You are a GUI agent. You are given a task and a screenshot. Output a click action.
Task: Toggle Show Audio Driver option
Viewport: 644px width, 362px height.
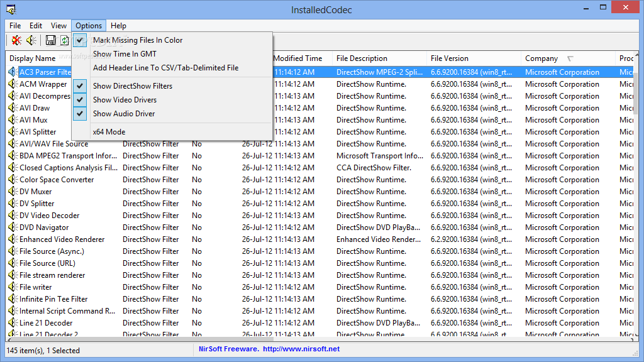tap(172, 114)
